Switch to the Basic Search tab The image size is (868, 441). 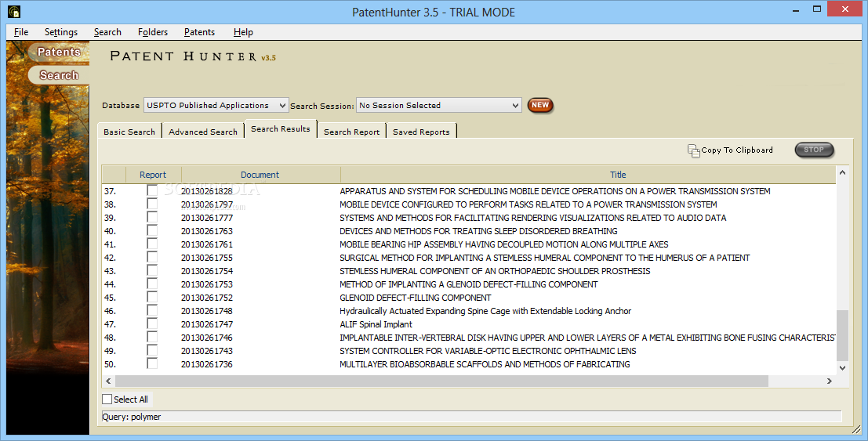129,132
